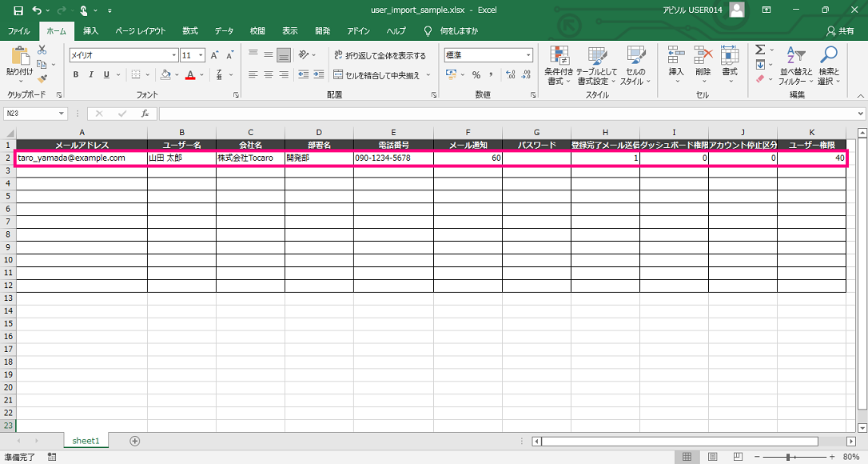Click the percent style icon
Screen dimensions: 868x464
(476, 74)
